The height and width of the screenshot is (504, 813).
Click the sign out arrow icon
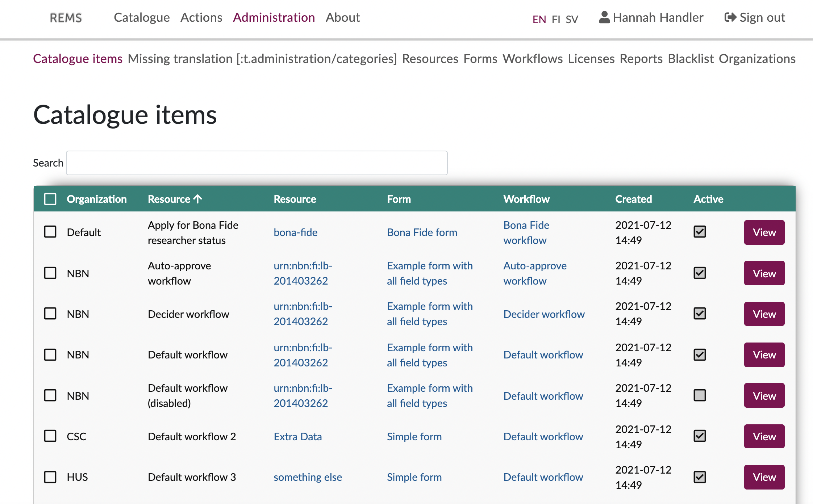730,17
